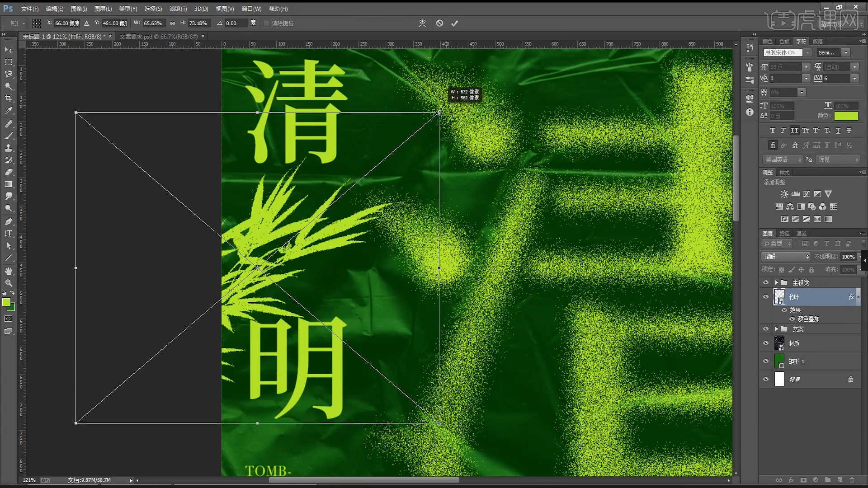This screenshot has height=488, width=868.
Task: Select the Crop tool
Action: [x=9, y=99]
